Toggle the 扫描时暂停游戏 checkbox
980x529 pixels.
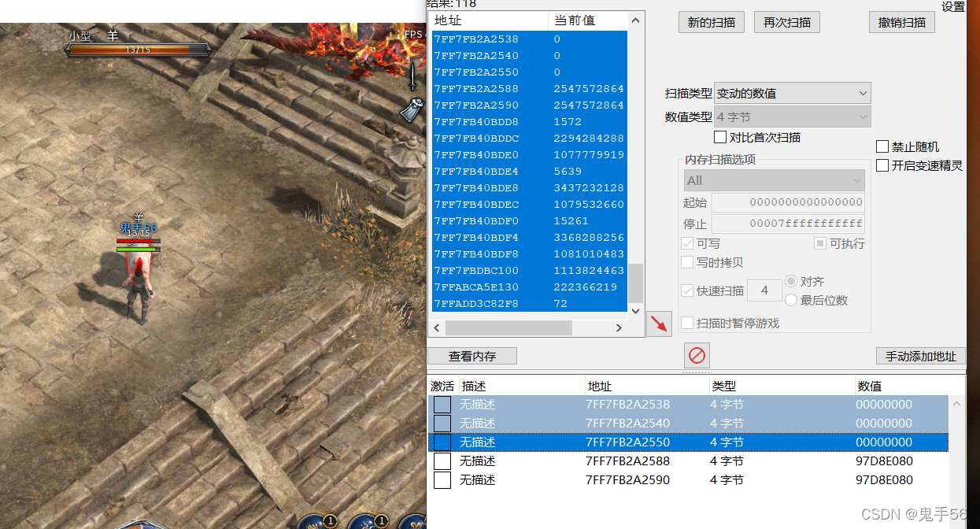[x=687, y=323]
